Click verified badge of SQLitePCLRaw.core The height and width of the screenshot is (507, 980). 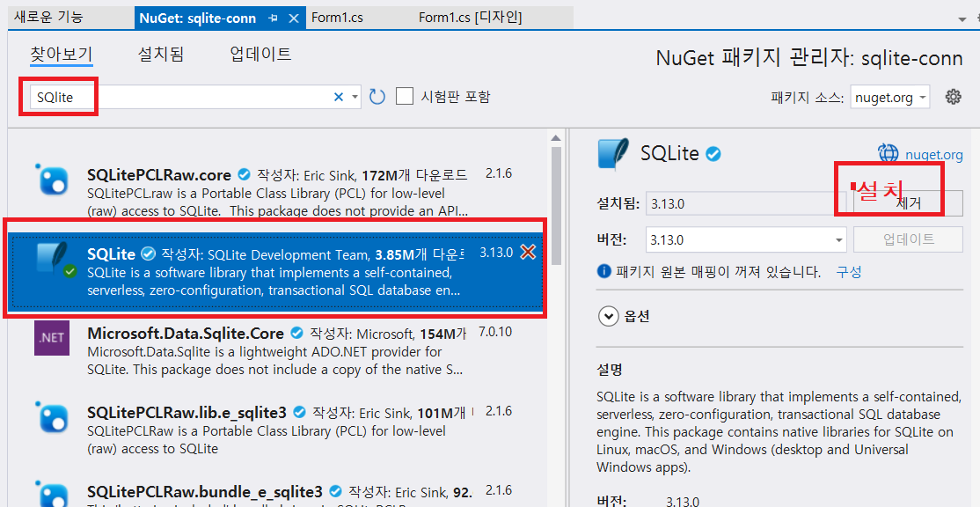point(245,174)
